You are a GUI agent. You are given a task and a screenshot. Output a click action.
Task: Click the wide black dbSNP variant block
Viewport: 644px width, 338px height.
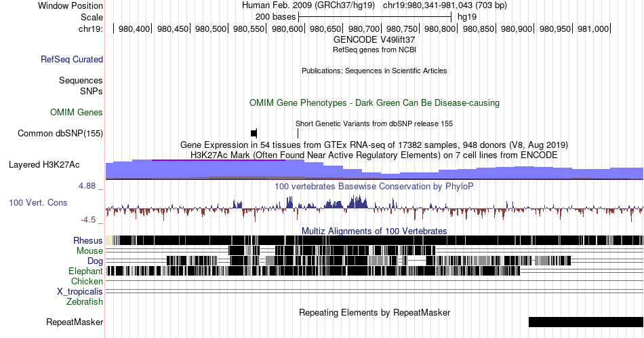pos(254,133)
